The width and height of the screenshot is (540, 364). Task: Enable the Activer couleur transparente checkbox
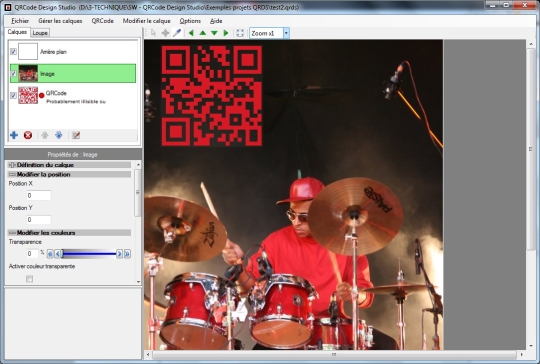pos(30,279)
